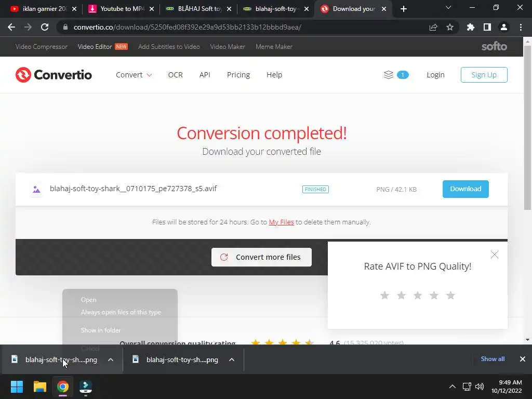The image size is (532, 399).
Task: Open the Pricing page
Action: [238, 75]
